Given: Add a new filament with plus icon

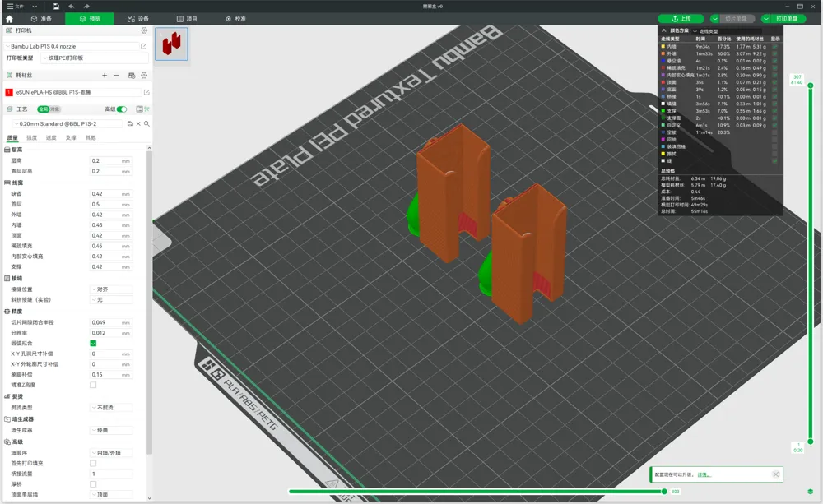Looking at the screenshot, I should click(x=105, y=76).
